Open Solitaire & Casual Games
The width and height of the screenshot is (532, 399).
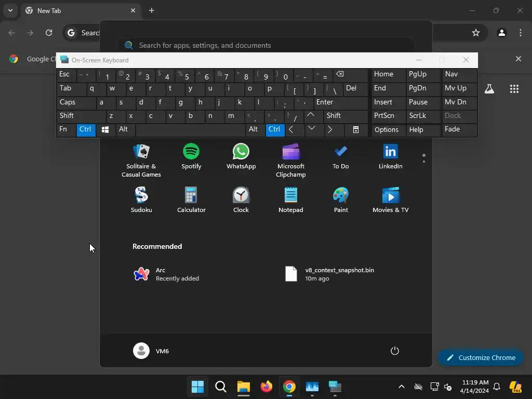point(141,161)
